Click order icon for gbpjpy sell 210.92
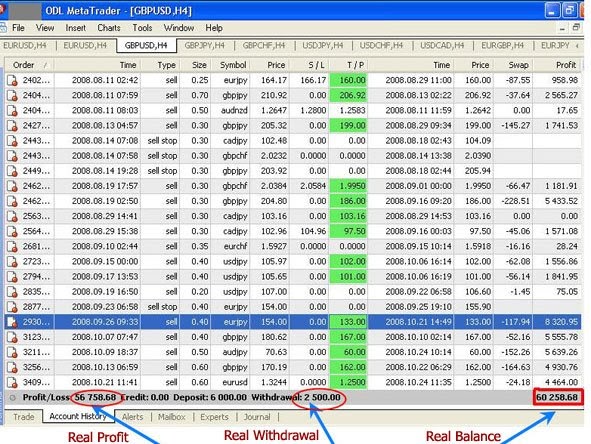Image resolution: width=591 pixels, height=444 pixels. point(12,96)
